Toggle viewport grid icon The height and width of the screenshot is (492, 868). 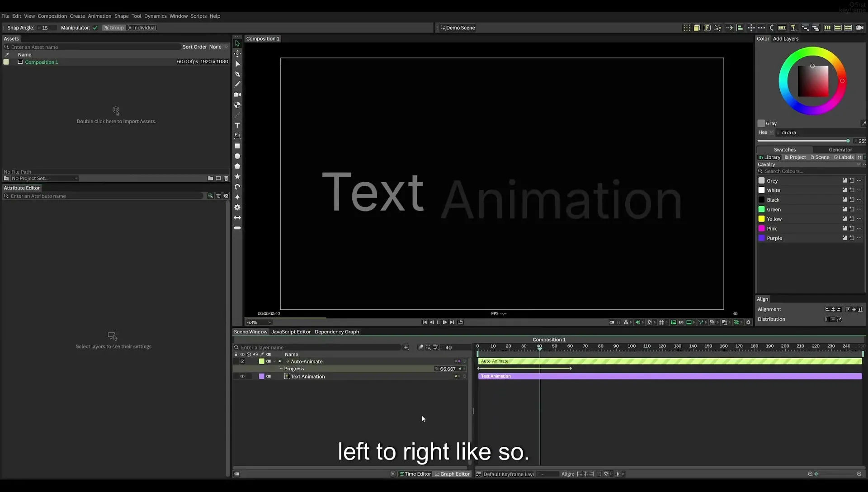661,322
